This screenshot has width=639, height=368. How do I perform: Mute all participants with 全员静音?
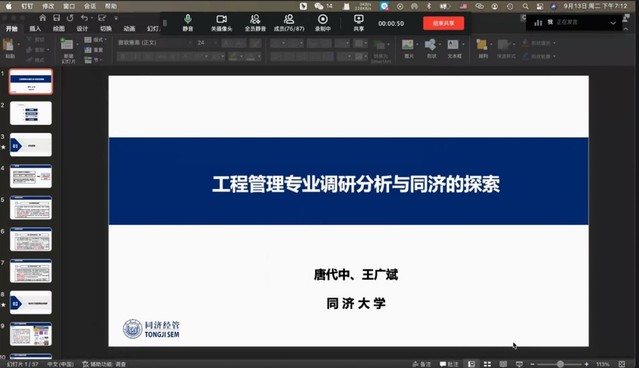255,23
